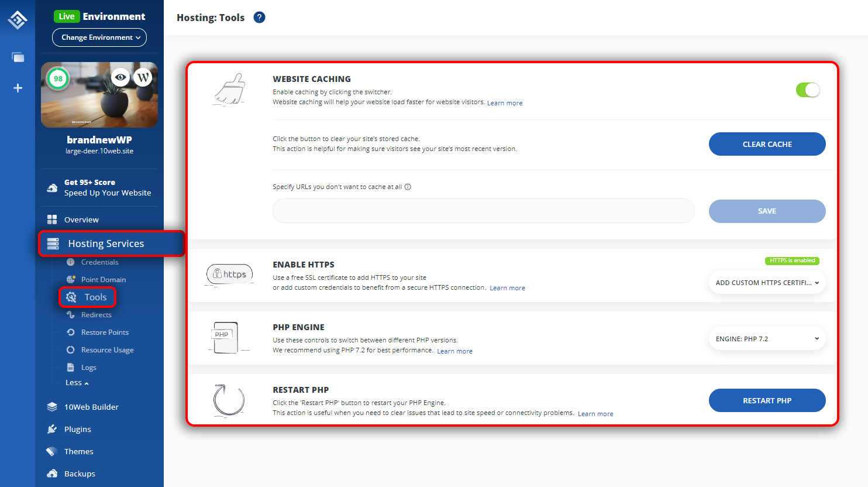Click the Point Domain globe icon

tap(71, 280)
